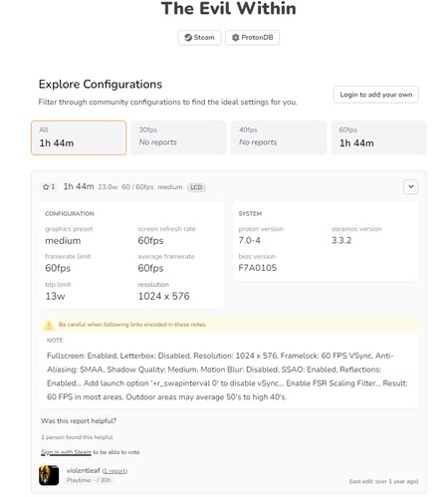Click the 23.0w power draw text

click(x=108, y=187)
